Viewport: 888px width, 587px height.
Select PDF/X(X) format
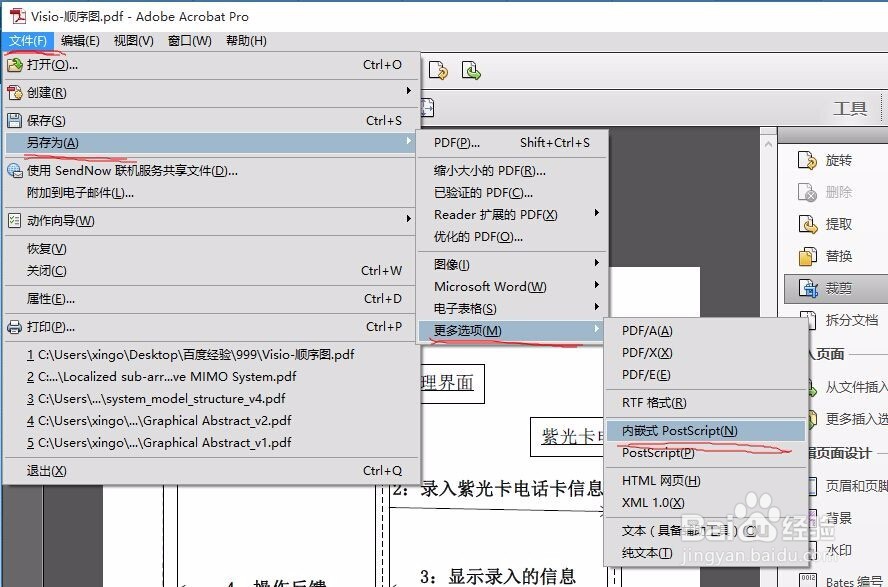[x=706, y=353]
